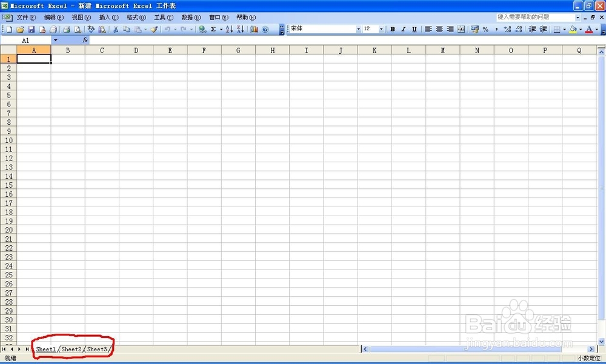Open the 数据 (Data) menu
This screenshot has height=364, width=606.
[x=191, y=18]
